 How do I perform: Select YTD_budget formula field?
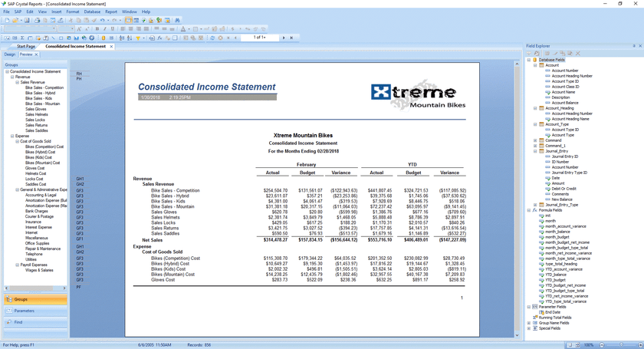pos(555,280)
